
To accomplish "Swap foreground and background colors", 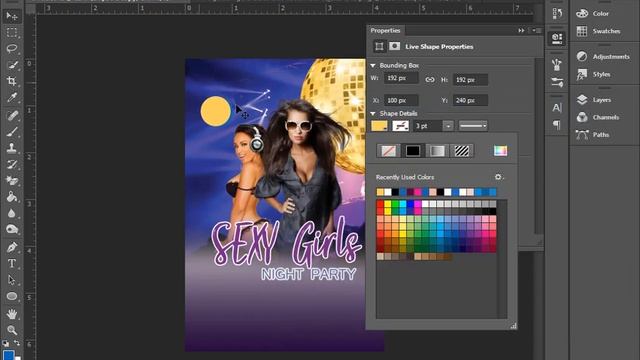I will [17, 343].
